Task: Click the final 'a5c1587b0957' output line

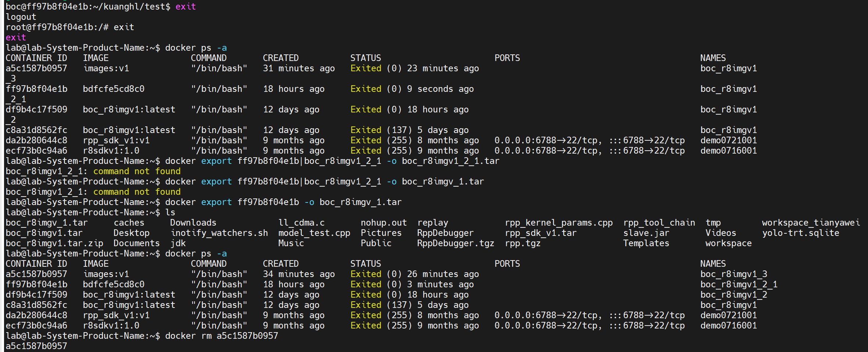Action: [x=36, y=346]
